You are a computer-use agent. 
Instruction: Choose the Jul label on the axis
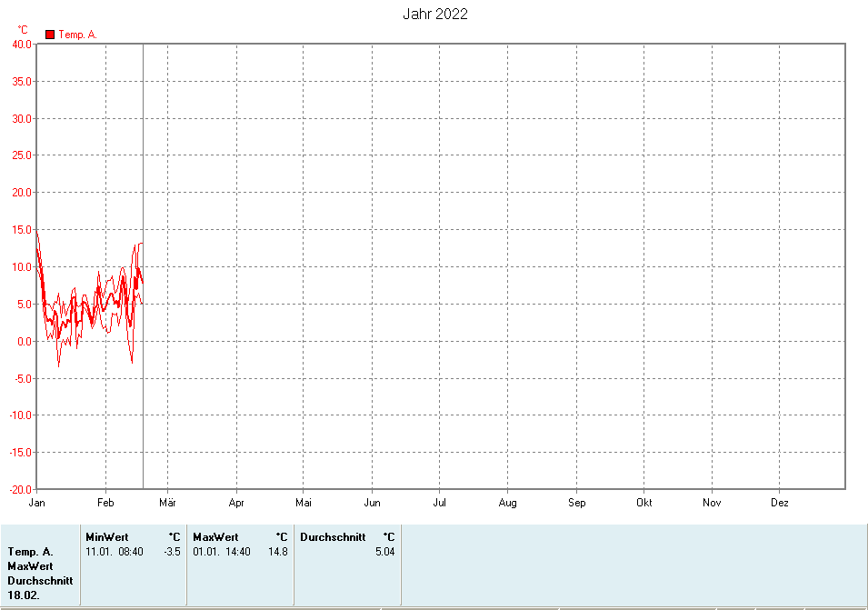pyautogui.click(x=439, y=503)
